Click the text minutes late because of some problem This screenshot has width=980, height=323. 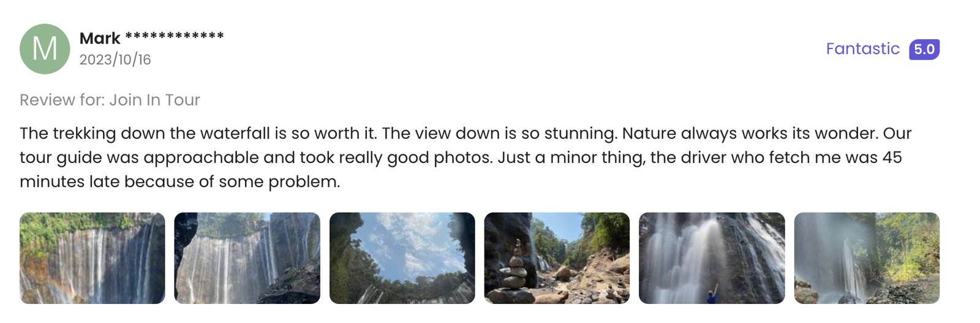179,182
